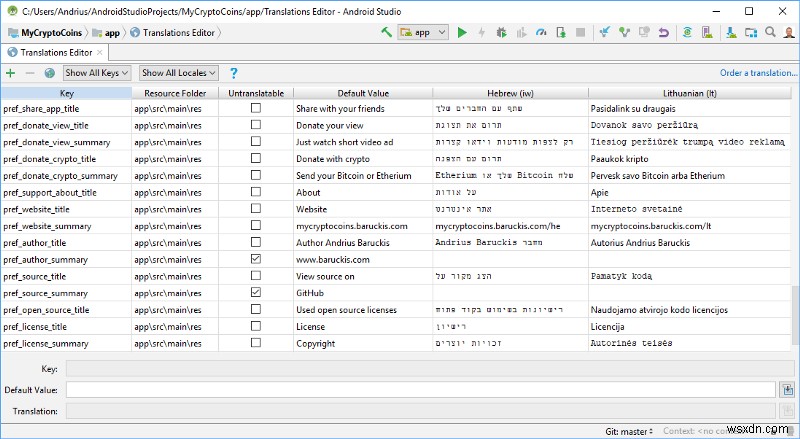The height and width of the screenshot is (439, 800).
Task: Click the Add Key plus icon
Action: [x=10, y=73]
